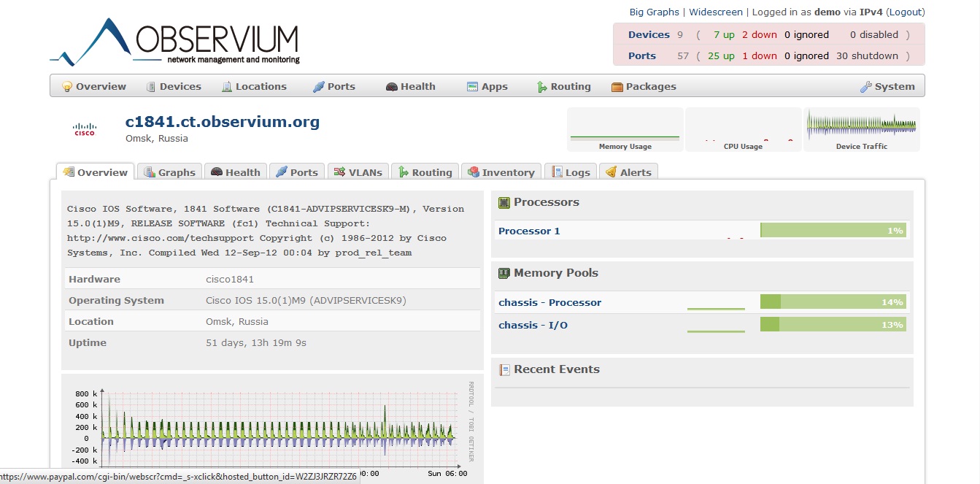Open the Packages menu
This screenshot has width=980, height=484.
(x=644, y=86)
